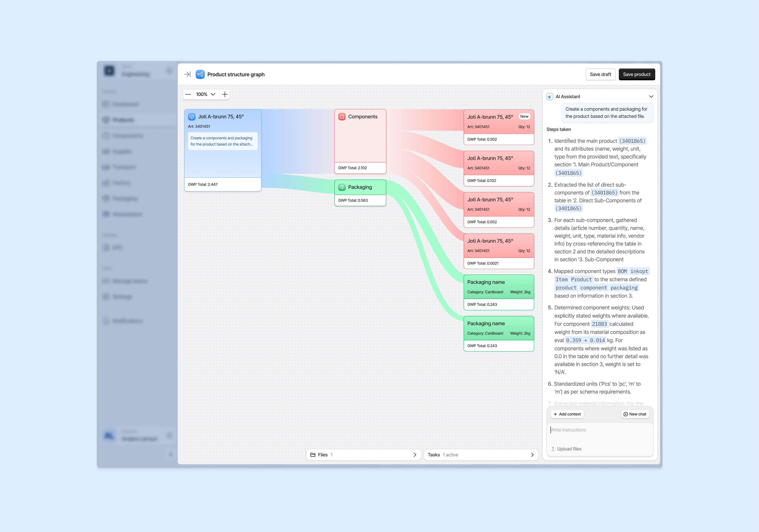Open Dashboard in the sidebar
This screenshot has height=532, width=759.
137,104
